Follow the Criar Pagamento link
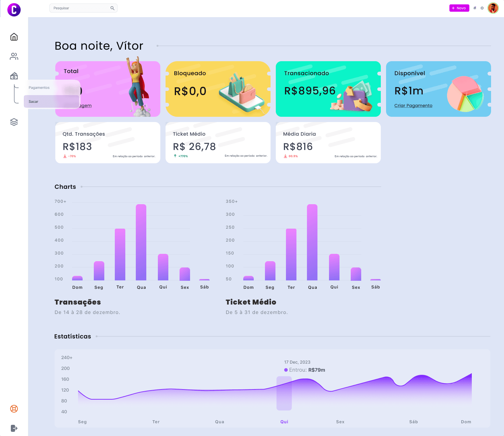504x436 pixels. pyautogui.click(x=413, y=106)
